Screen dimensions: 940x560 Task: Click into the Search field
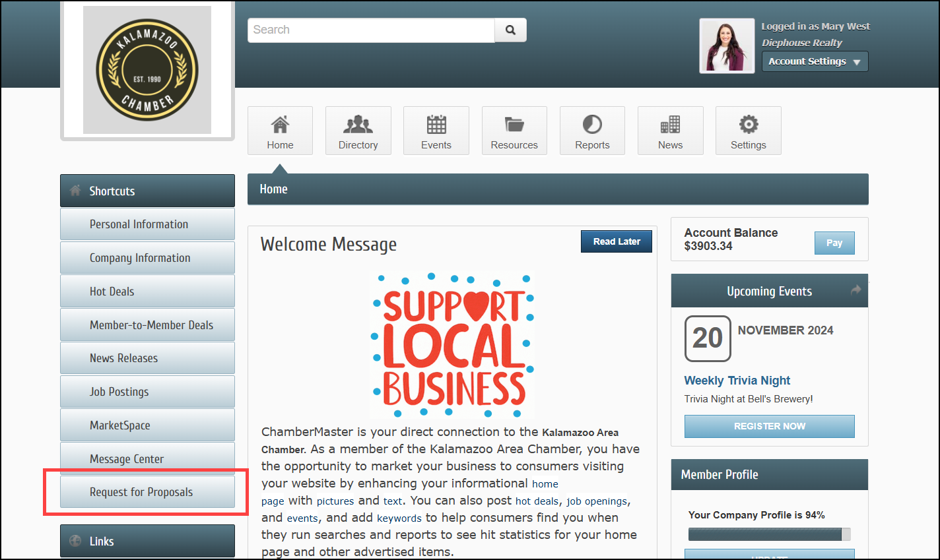coord(371,30)
